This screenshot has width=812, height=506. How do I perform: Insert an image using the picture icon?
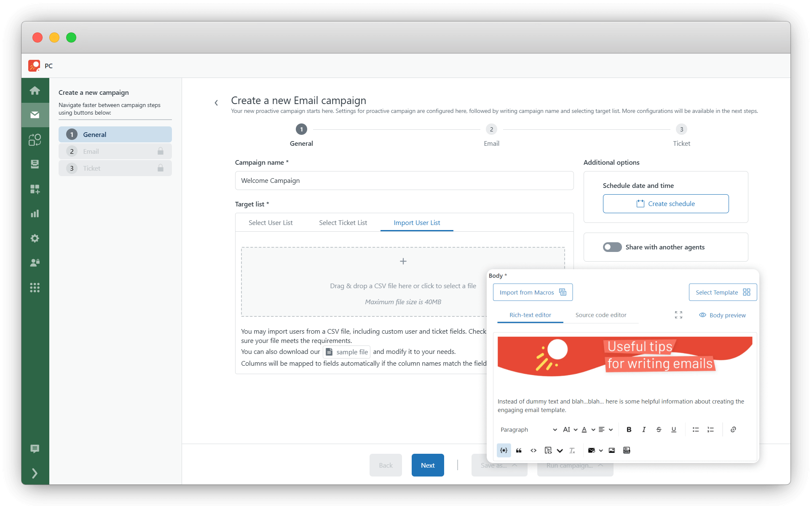(612, 450)
